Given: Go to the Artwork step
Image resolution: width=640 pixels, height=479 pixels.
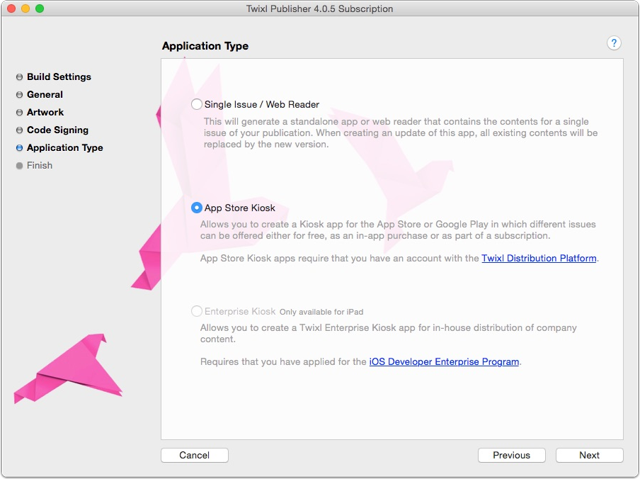Looking at the screenshot, I should 45,112.
